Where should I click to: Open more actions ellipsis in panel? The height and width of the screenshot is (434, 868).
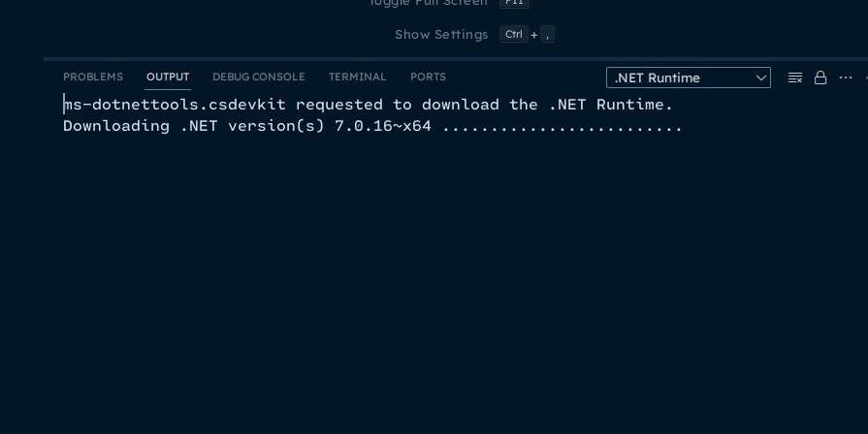(846, 77)
